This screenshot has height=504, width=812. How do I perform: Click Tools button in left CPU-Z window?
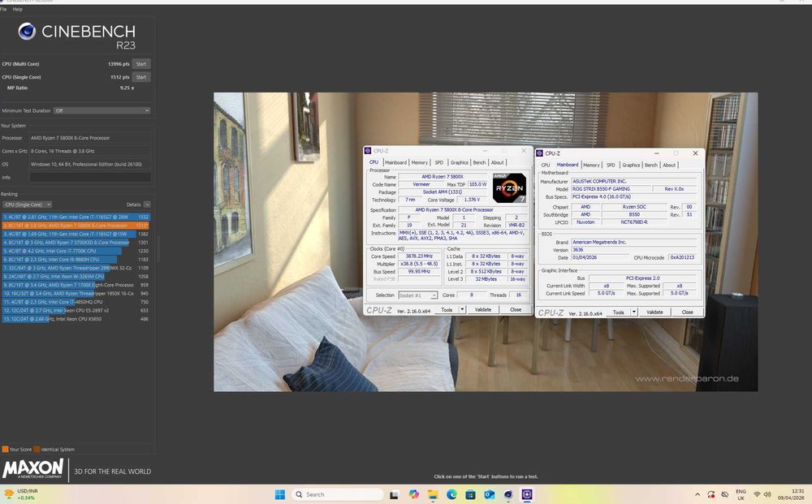click(x=447, y=309)
